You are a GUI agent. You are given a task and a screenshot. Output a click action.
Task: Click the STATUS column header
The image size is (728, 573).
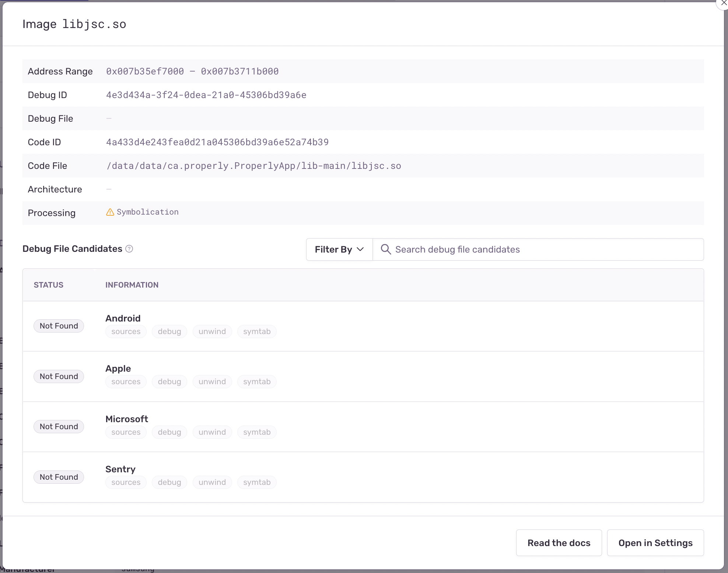pyautogui.click(x=48, y=285)
